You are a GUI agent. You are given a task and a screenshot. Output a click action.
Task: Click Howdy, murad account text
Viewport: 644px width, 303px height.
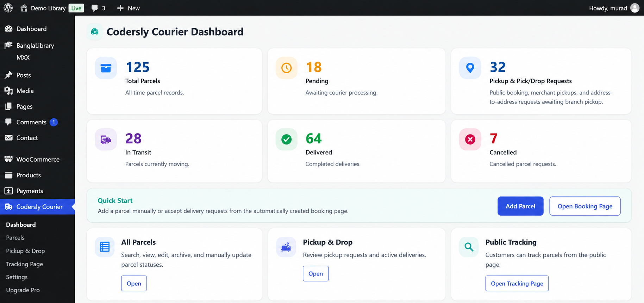coord(608,8)
